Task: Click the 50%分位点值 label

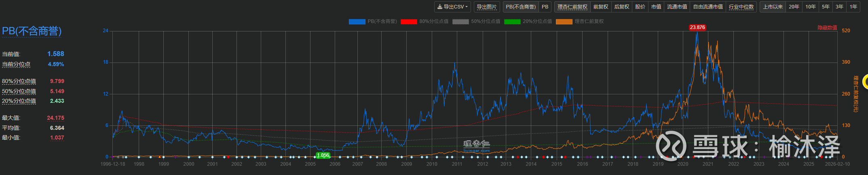Action: tap(19, 92)
